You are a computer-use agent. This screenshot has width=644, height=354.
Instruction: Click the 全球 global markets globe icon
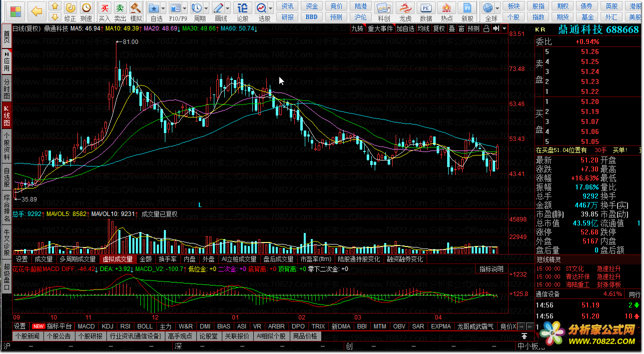(488, 8)
